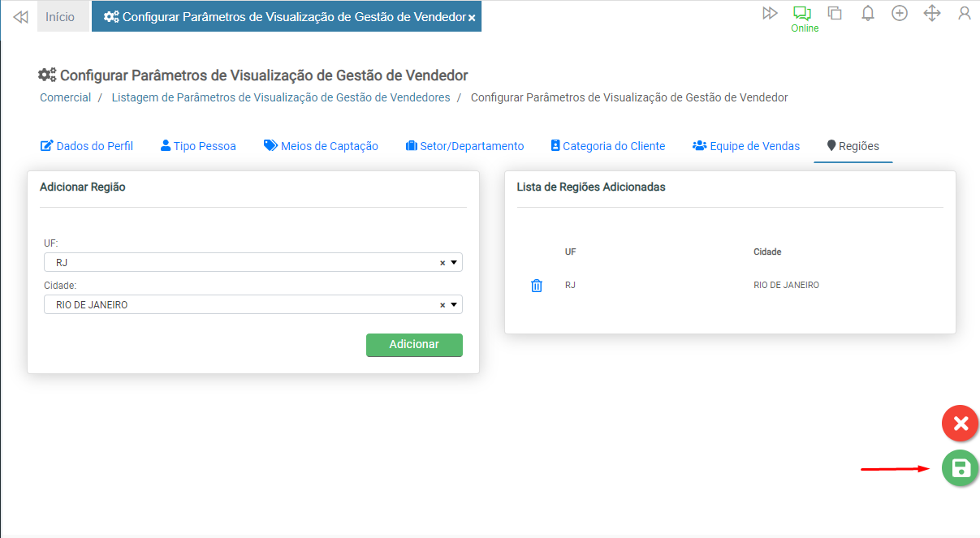Switch to the Equipe de Vendas tab

(x=745, y=146)
